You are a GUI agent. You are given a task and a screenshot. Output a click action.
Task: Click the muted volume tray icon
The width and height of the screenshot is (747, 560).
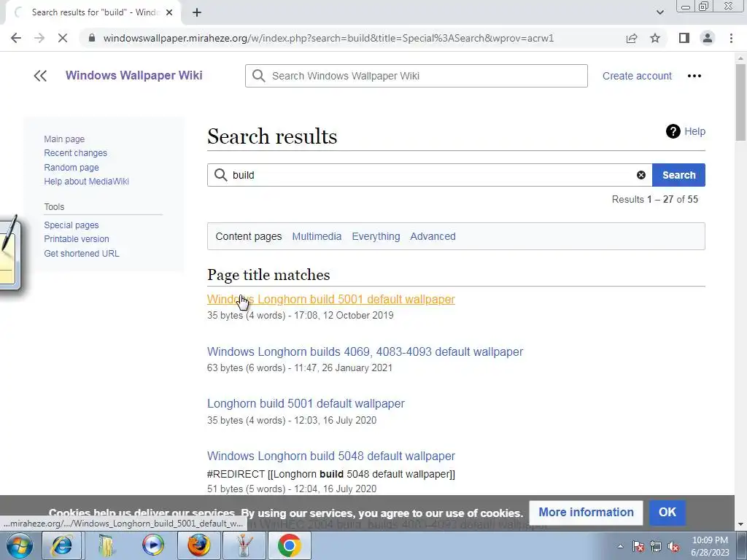coord(673,546)
